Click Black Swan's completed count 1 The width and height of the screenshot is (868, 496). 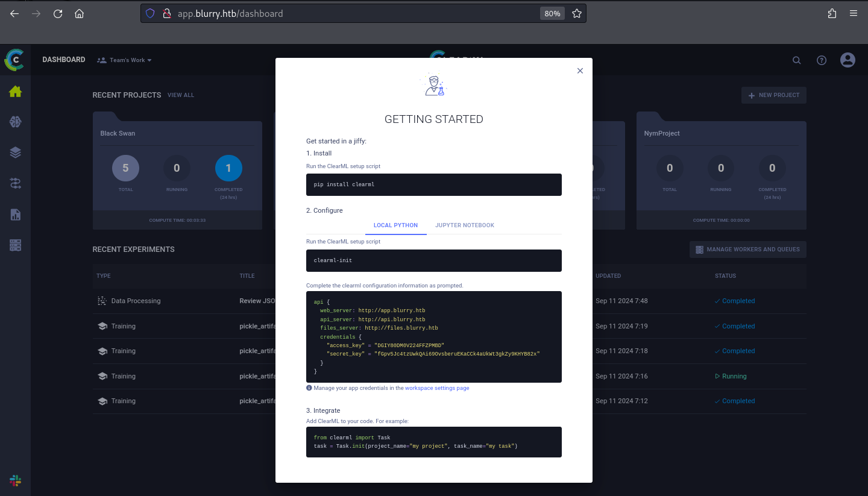(228, 168)
